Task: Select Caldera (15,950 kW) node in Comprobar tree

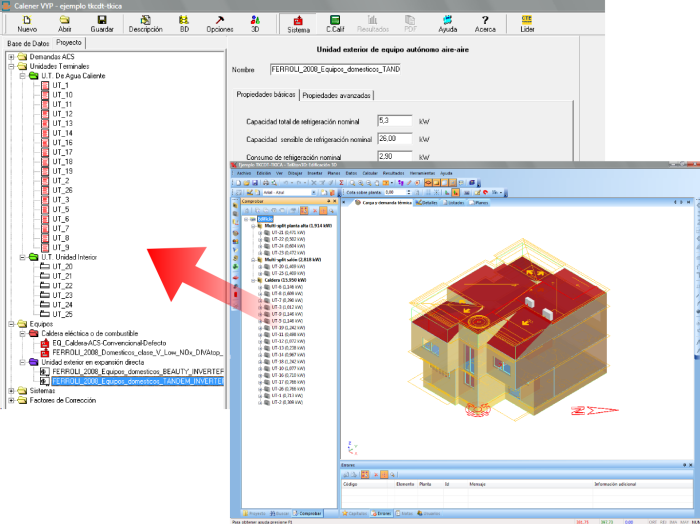Action: click(x=283, y=280)
